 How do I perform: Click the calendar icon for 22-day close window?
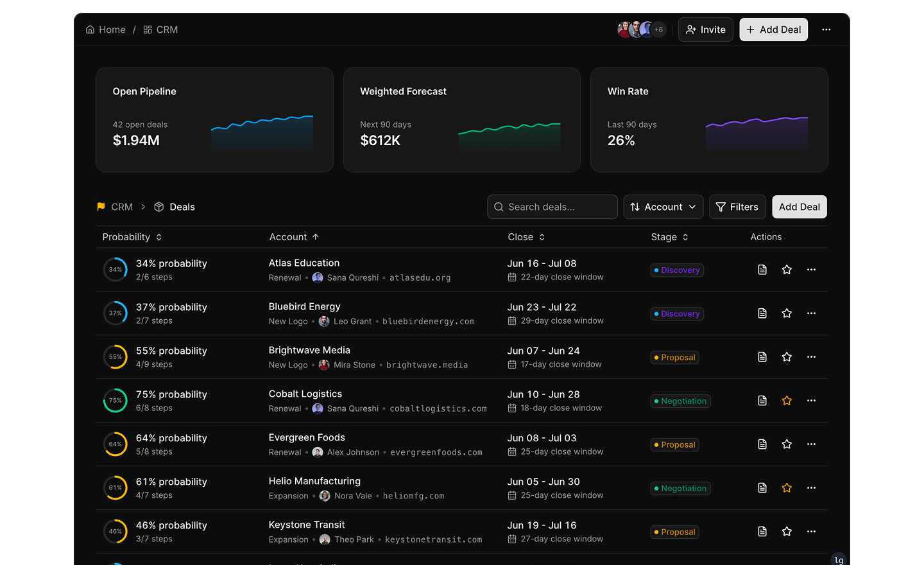click(x=512, y=277)
